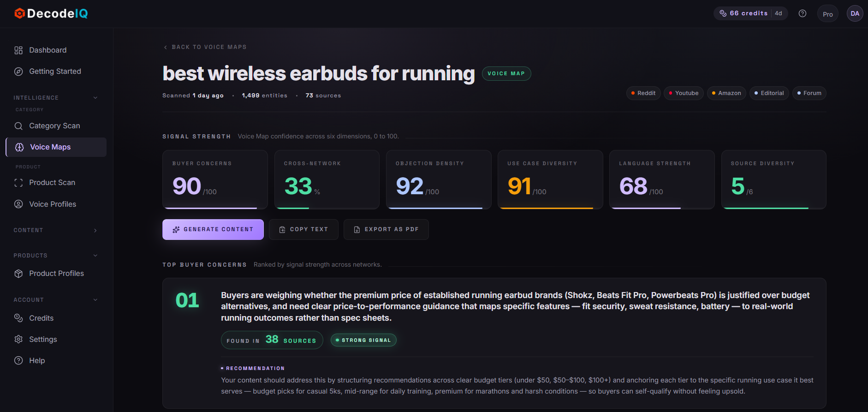868x412 pixels.
Task: Toggle the Youtube source chip
Action: pos(684,93)
